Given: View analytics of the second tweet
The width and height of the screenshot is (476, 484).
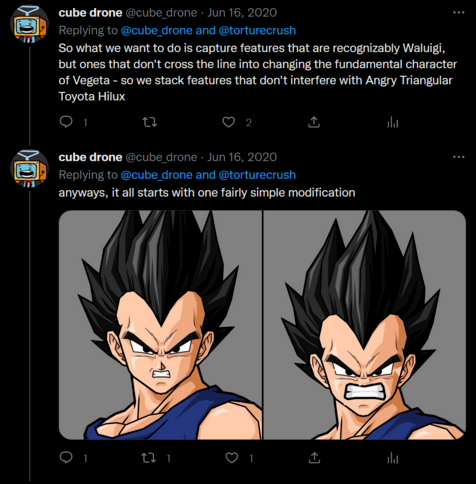Looking at the screenshot, I should click(393, 458).
